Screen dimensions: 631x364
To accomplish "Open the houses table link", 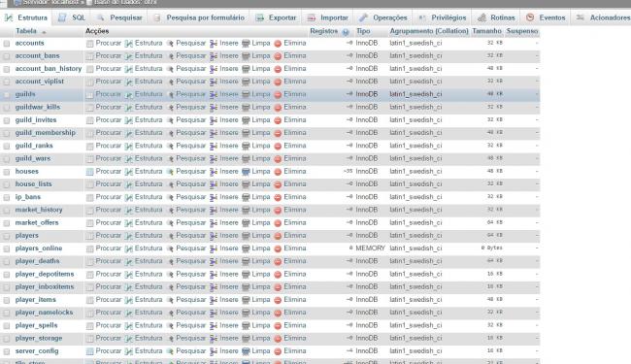I will coord(27,171).
